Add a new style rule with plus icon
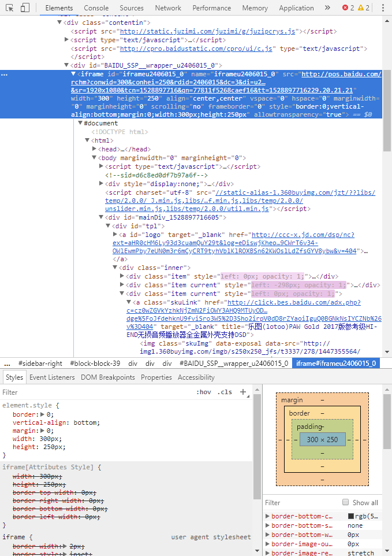This screenshot has width=392, height=556. tap(243, 392)
